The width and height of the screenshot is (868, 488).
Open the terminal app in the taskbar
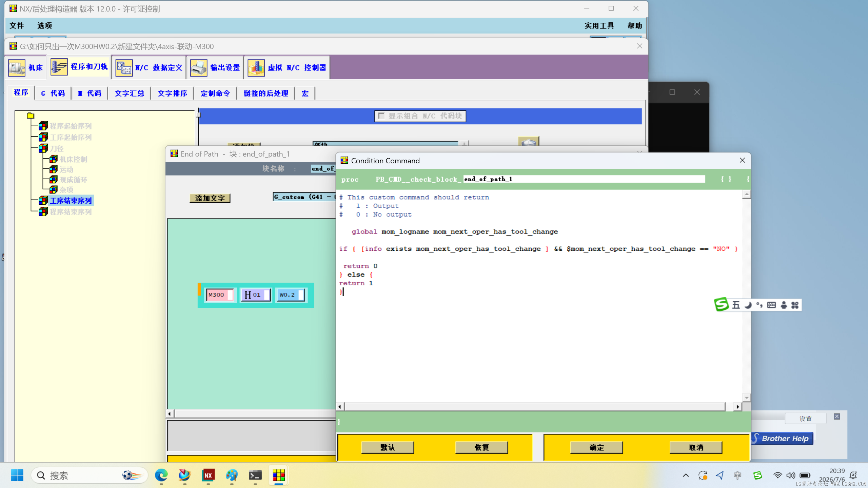[255, 475]
